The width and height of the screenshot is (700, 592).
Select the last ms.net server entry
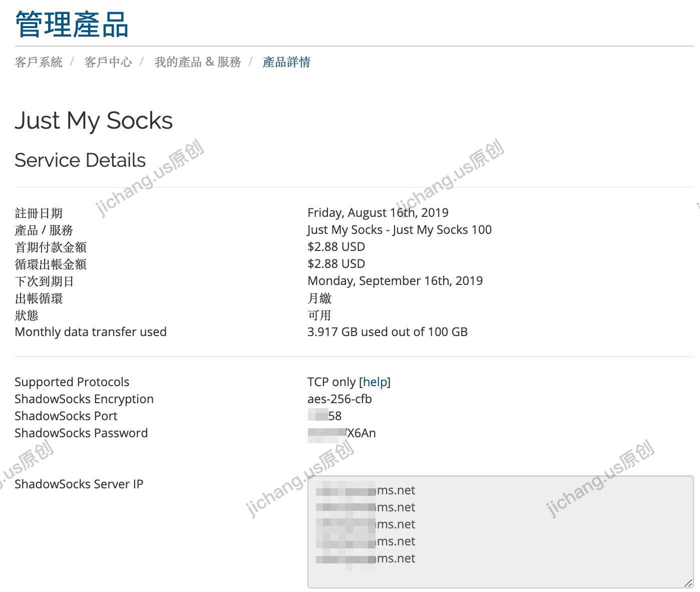tap(366, 558)
